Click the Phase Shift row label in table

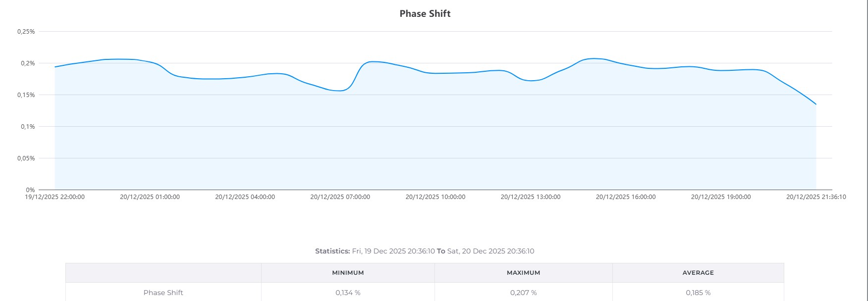(x=163, y=293)
